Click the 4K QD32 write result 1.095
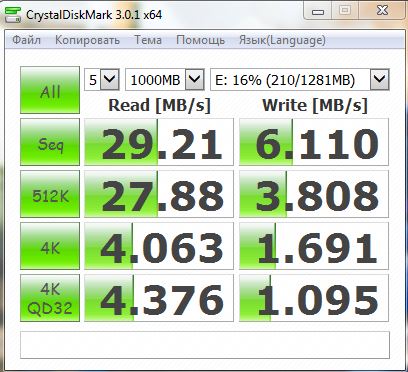Image resolution: width=408 pixels, height=372 pixels. [x=314, y=298]
